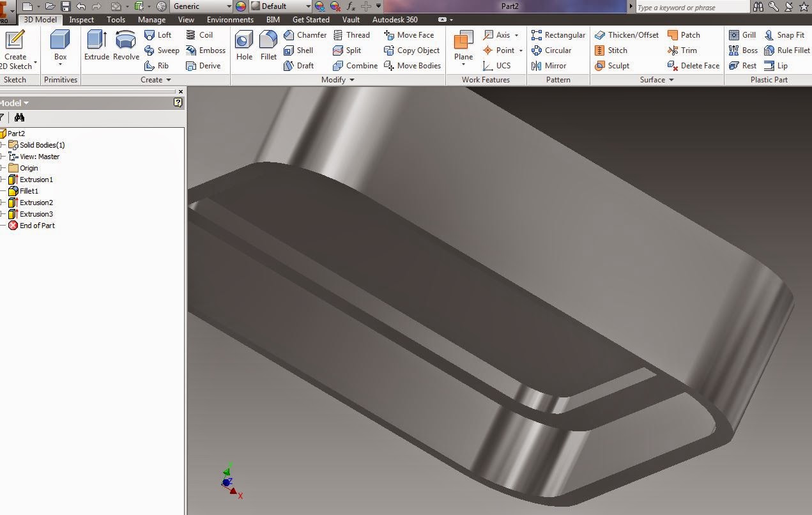Open the Generic material dropdown
Viewport: 812px width, 515px height.
[x=203, y=6]
